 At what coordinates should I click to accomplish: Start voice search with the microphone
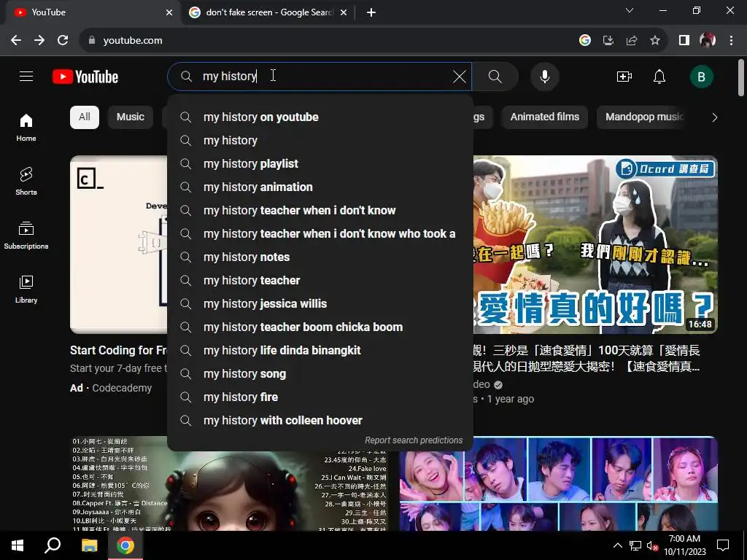coord(544,76)
